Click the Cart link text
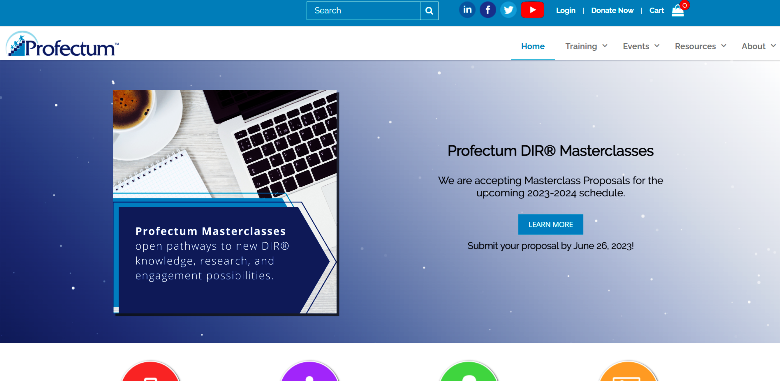The height and width of the screenshot is (381, 780). [657, 10]
